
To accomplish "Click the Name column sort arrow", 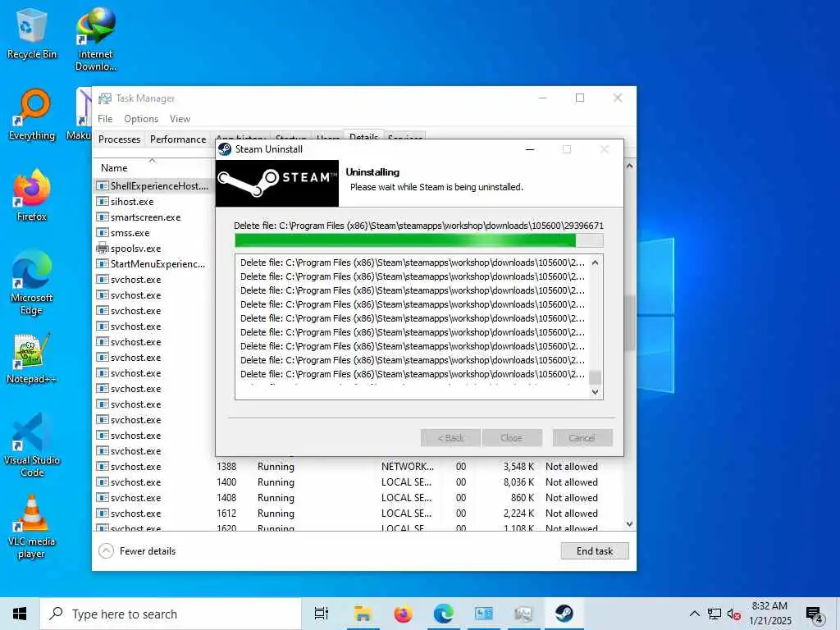I will click(152, 160).
